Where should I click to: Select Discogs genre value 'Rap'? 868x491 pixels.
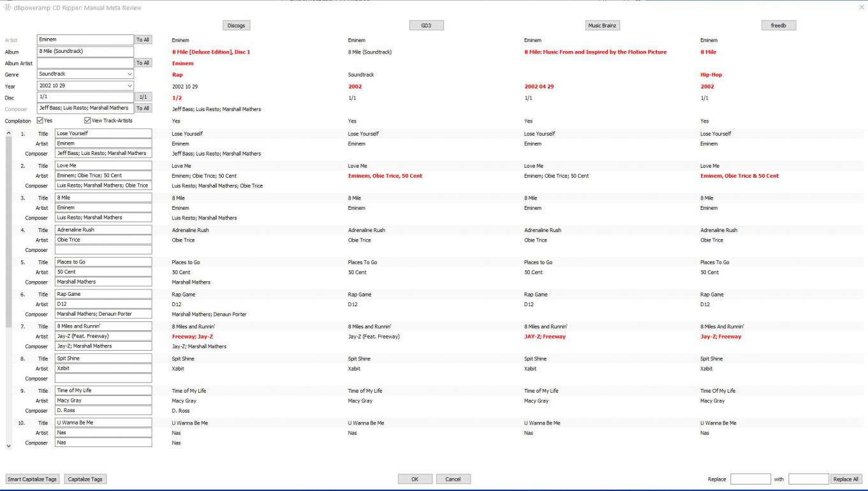[x=178, y=75]
